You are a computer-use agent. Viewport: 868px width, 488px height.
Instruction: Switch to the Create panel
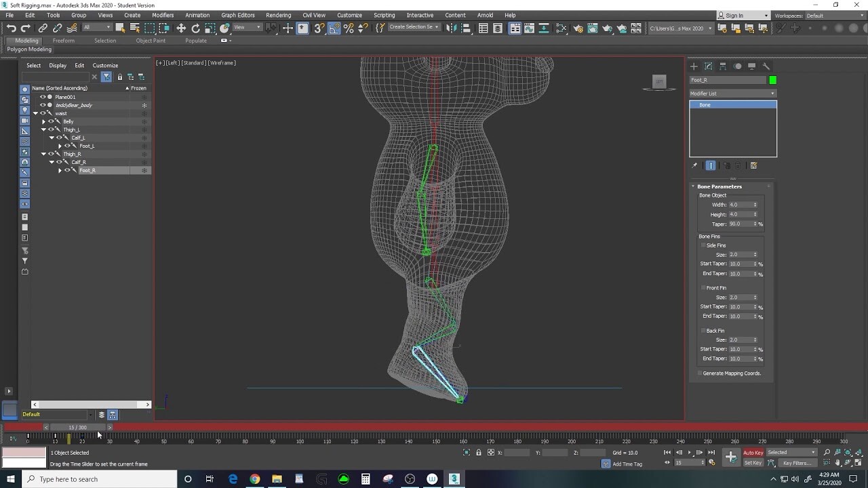[x=693, y=66]
